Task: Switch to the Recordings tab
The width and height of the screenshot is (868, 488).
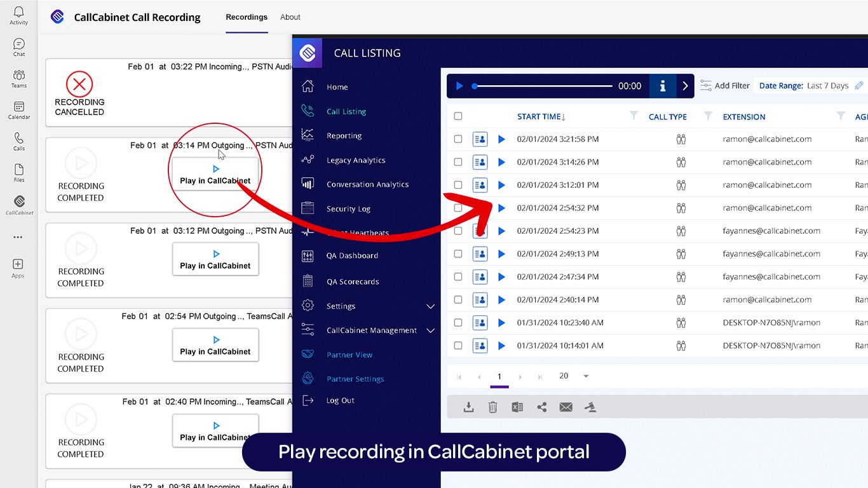Action: (247, 17)
